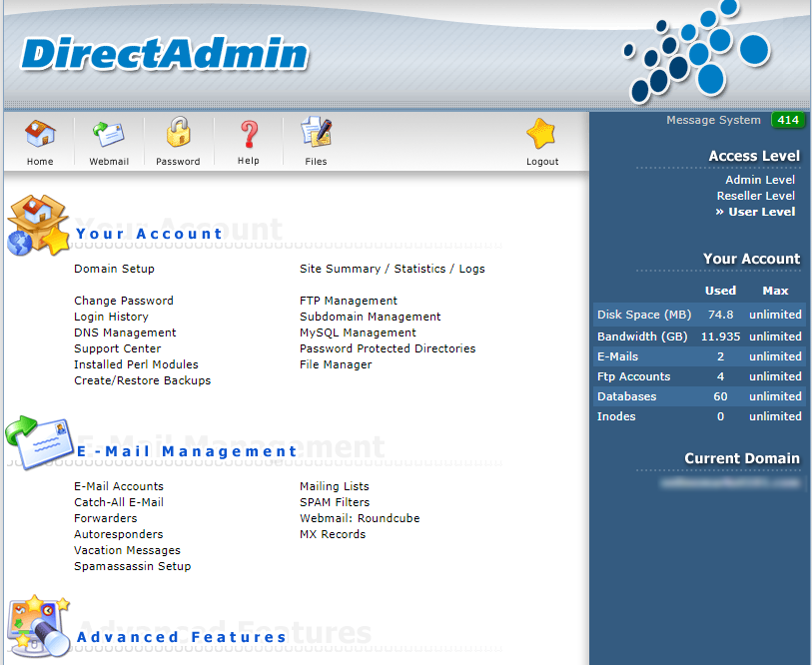Screen dimensions: 812x665
Task: Click the DirectAdmin logo
Action: (165, 54)
